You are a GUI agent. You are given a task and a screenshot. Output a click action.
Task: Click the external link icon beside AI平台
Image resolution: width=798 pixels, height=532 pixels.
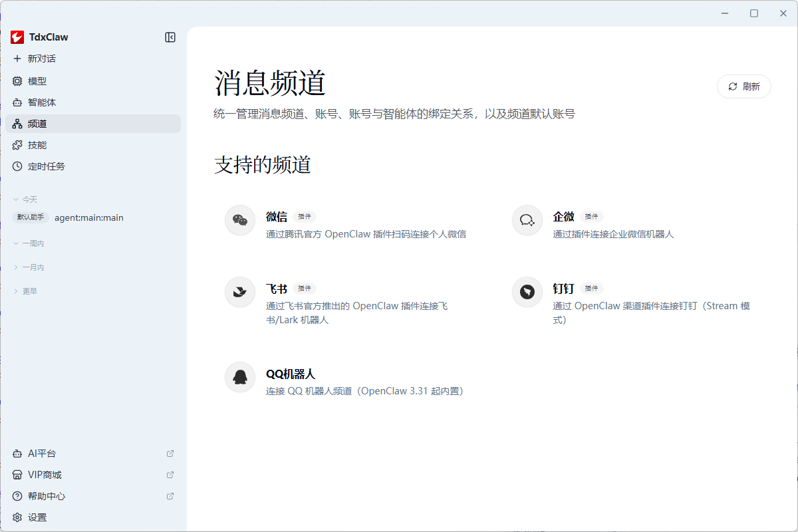pyautogui.click(x=170, y=454)
